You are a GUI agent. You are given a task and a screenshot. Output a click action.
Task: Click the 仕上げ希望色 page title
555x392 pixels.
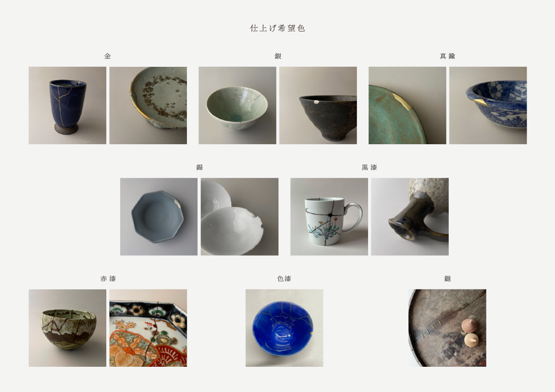click(278, 28)
